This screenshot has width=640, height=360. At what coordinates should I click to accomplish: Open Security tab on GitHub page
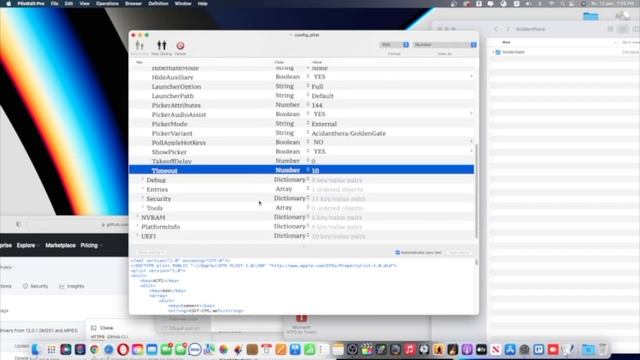pos(35,286)
